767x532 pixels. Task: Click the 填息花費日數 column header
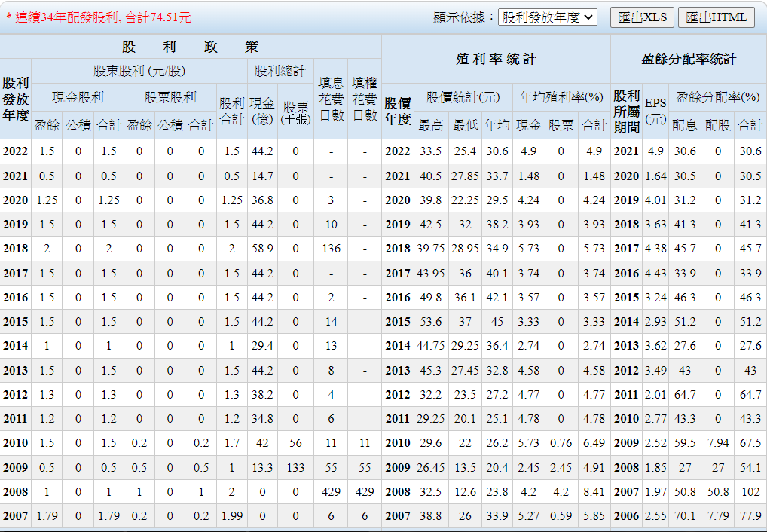point(331,99)
